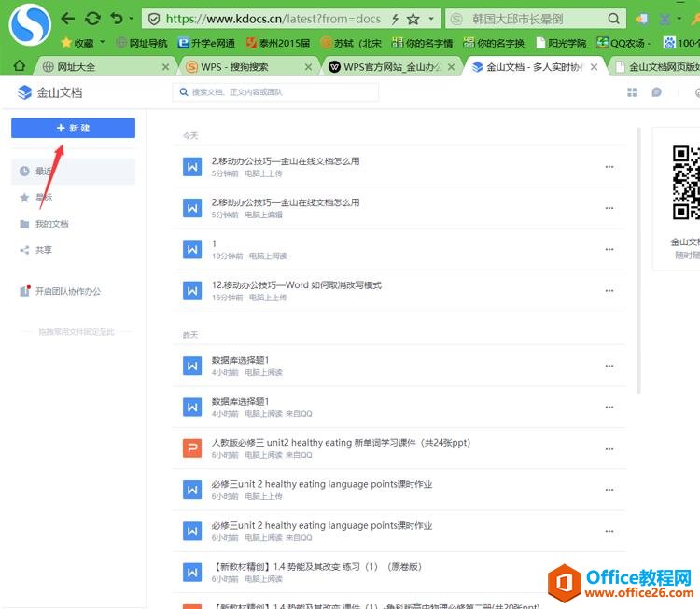Open more options for first 2.移动办公技巧 row
The image size is (700, 609).
(609, 166)
